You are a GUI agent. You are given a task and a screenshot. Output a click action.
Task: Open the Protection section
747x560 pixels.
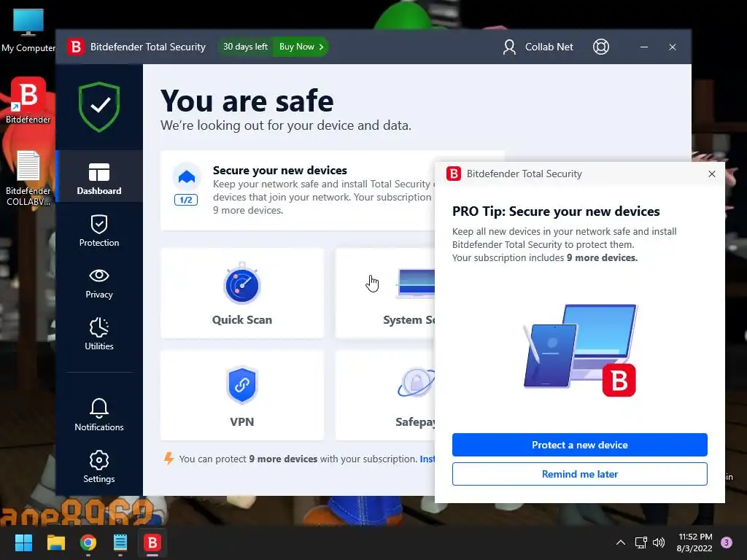99,231
